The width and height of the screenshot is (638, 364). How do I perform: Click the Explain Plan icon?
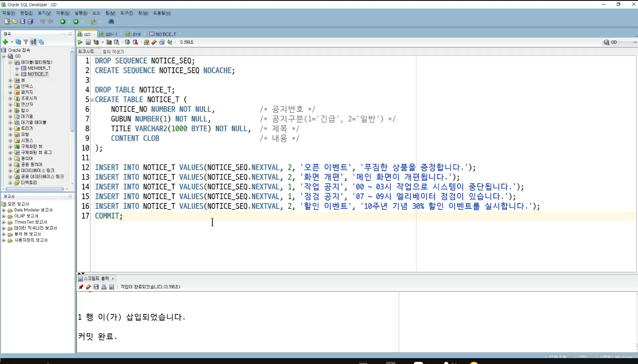pos(96,42)
